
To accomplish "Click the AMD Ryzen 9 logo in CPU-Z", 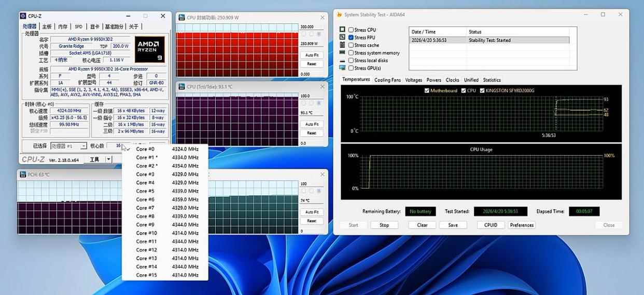I will pos(149,49).
